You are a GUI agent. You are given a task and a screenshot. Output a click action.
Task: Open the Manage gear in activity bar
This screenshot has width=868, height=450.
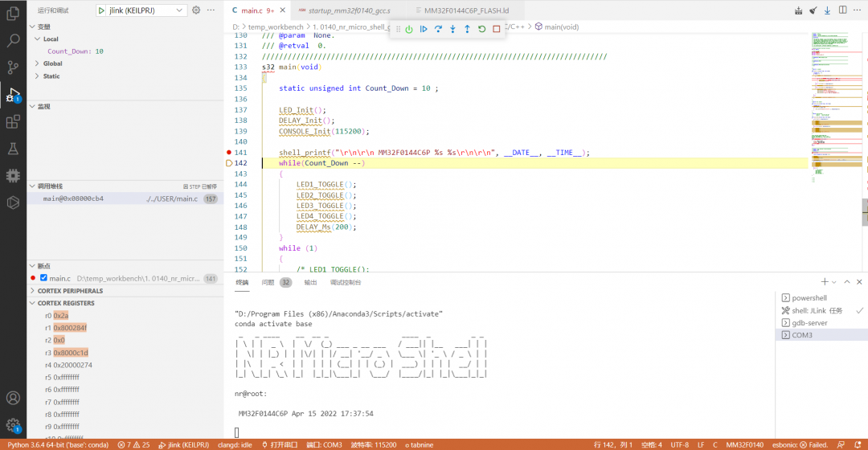pos(13,425)
